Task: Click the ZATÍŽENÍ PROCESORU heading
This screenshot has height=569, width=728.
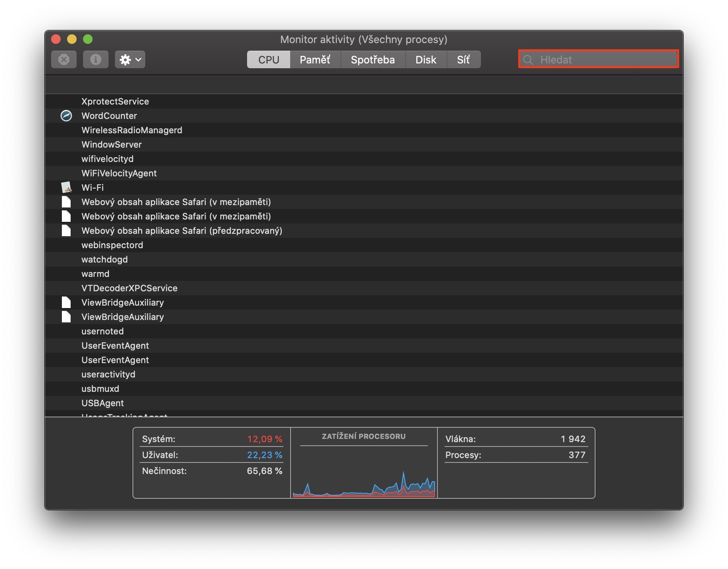Action: pos(364,437)
